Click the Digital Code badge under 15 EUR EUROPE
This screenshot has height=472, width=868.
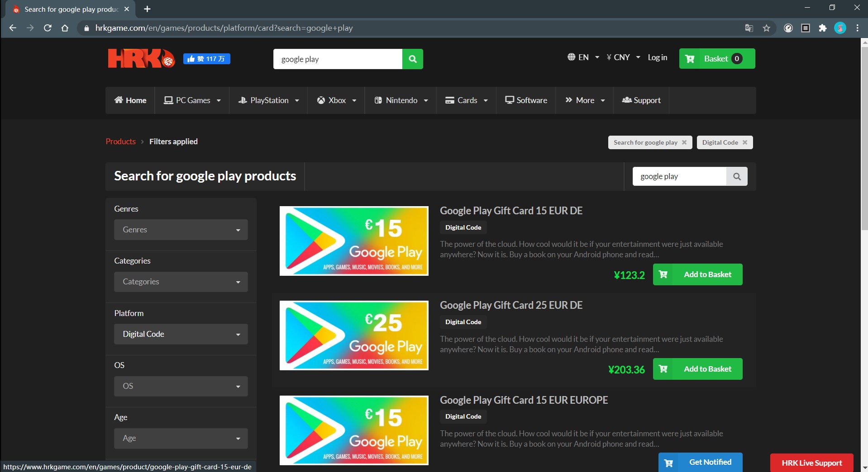point(463,416)
